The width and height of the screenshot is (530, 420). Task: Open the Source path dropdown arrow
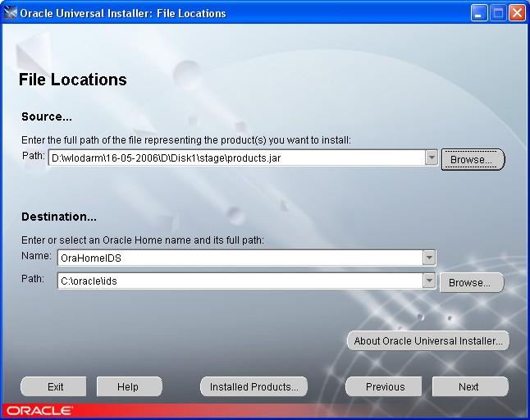click(432, 157)
